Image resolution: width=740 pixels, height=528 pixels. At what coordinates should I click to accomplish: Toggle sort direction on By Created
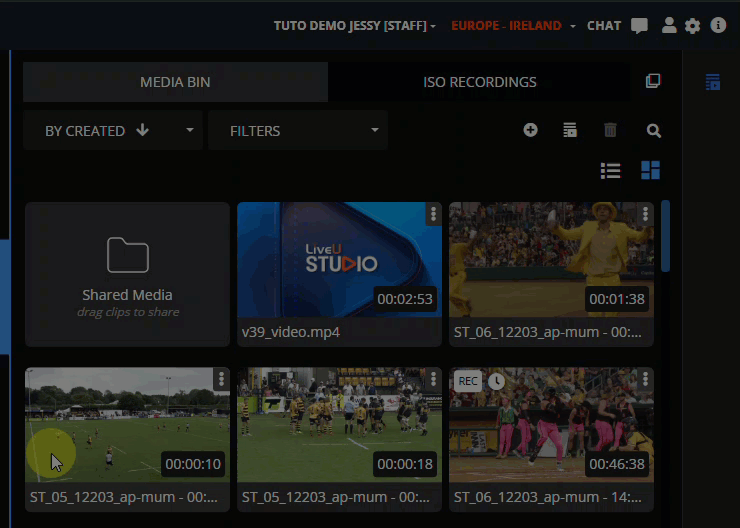(x=142, y=130)
